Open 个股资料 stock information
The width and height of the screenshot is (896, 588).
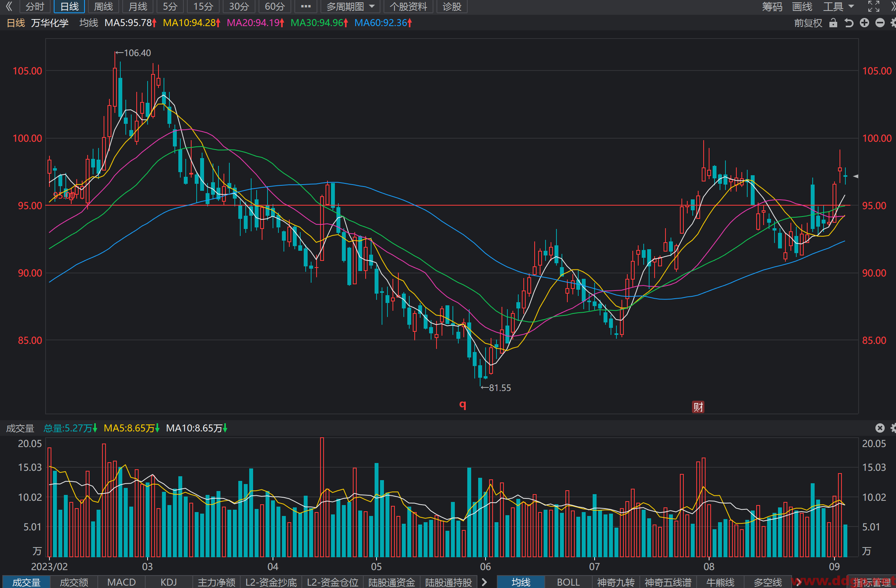pyautogui.click(x=408, y=7)
